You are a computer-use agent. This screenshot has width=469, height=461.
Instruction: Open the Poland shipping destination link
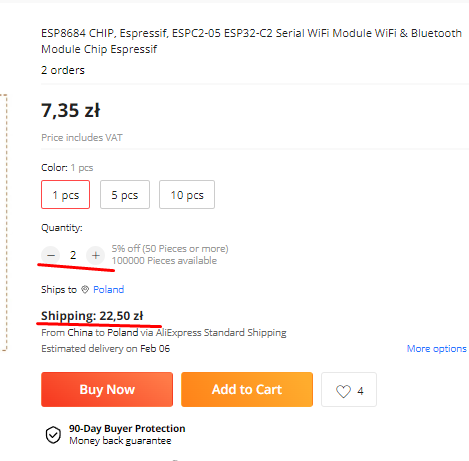point(108,289)
